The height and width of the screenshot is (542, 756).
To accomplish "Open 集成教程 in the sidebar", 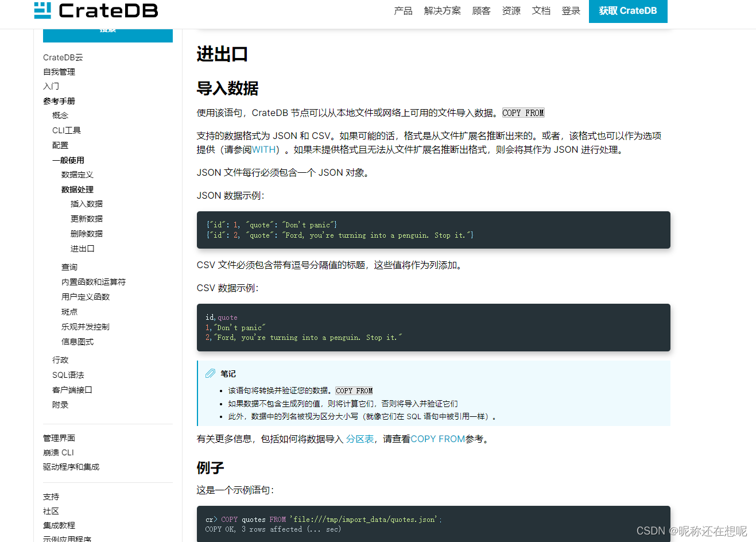I will tap(59, 525).
